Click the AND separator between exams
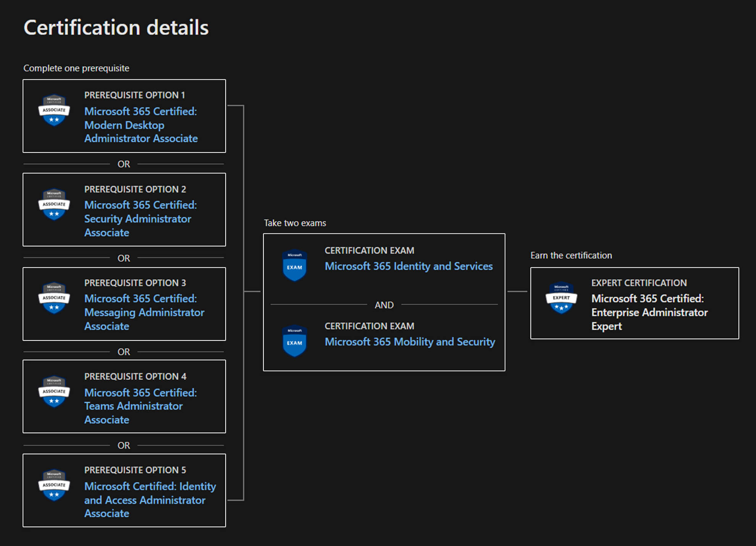Viewport: 756px width, 546px height. [384, 305]
